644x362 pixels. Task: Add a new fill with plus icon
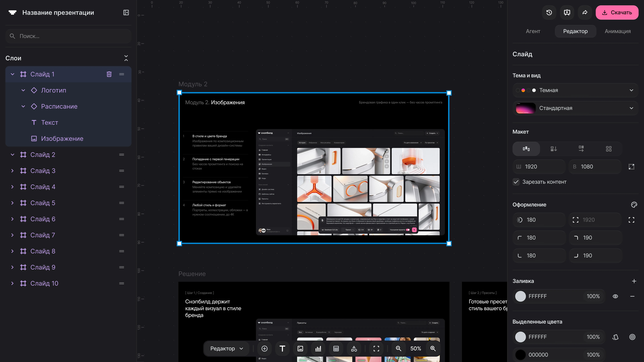634,281
